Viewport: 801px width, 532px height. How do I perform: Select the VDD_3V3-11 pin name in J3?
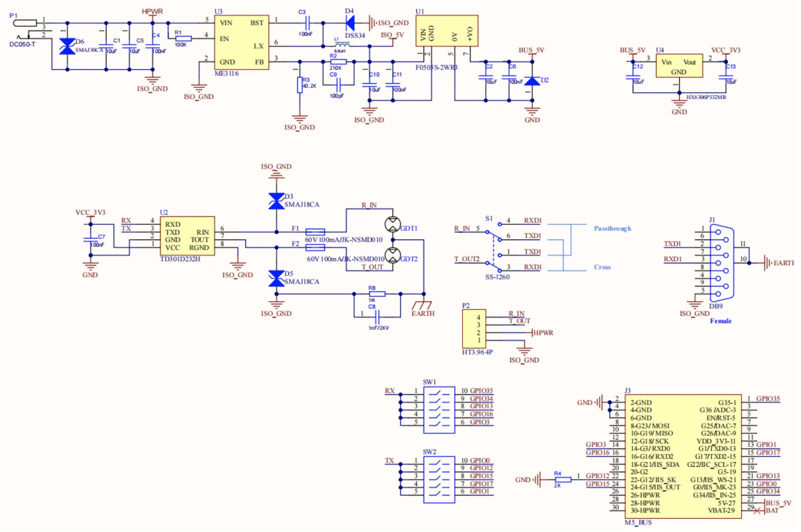click(716, 441)
